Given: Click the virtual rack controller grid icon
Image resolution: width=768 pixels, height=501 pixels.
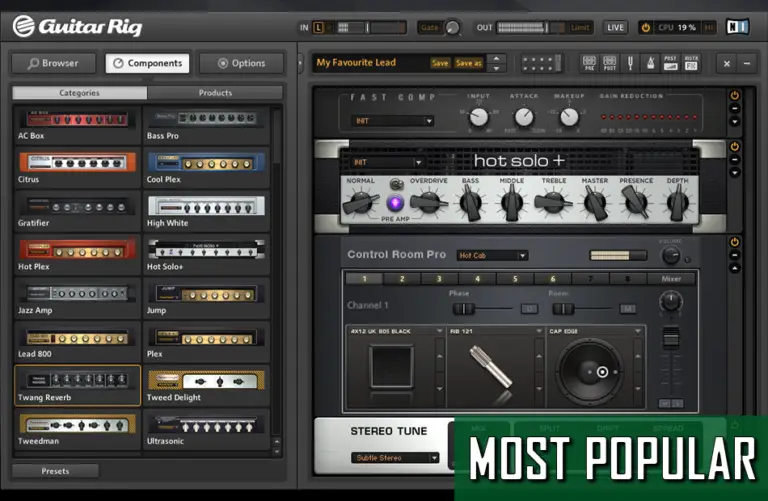Looking at the screenshot, I should click(541, 64).
